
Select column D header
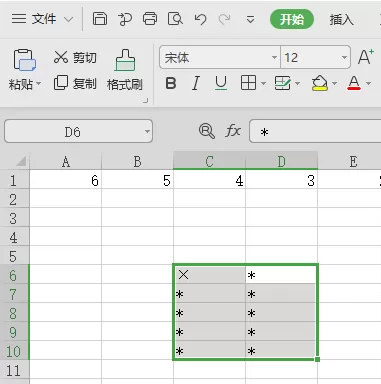click(281, 162)
